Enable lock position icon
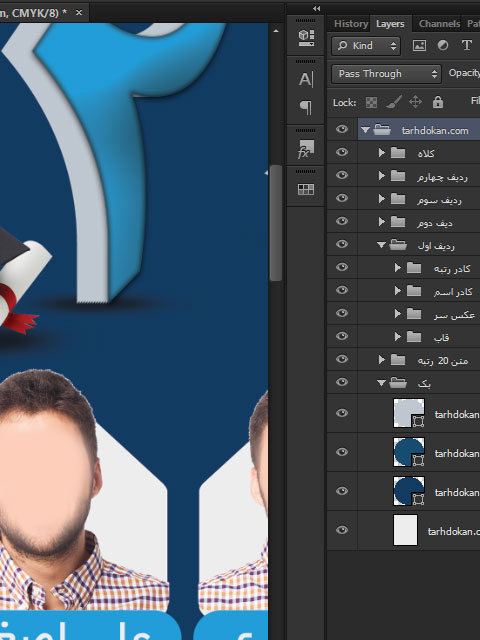The image size is (480, 640). coord(415,102)
